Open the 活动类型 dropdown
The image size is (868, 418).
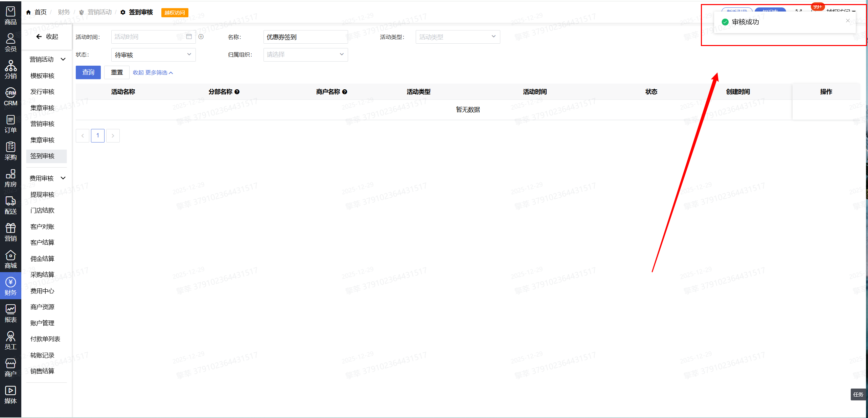[457, 37]
